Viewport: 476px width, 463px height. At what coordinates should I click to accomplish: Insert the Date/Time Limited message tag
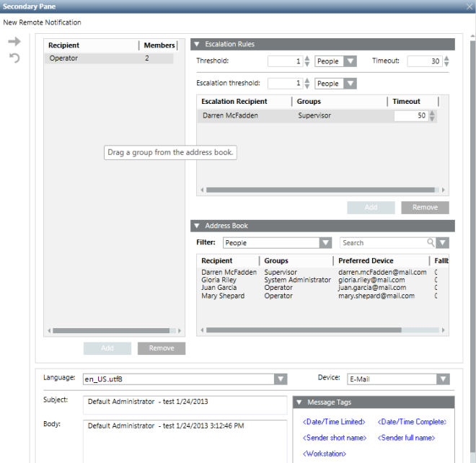pos(334,421)
